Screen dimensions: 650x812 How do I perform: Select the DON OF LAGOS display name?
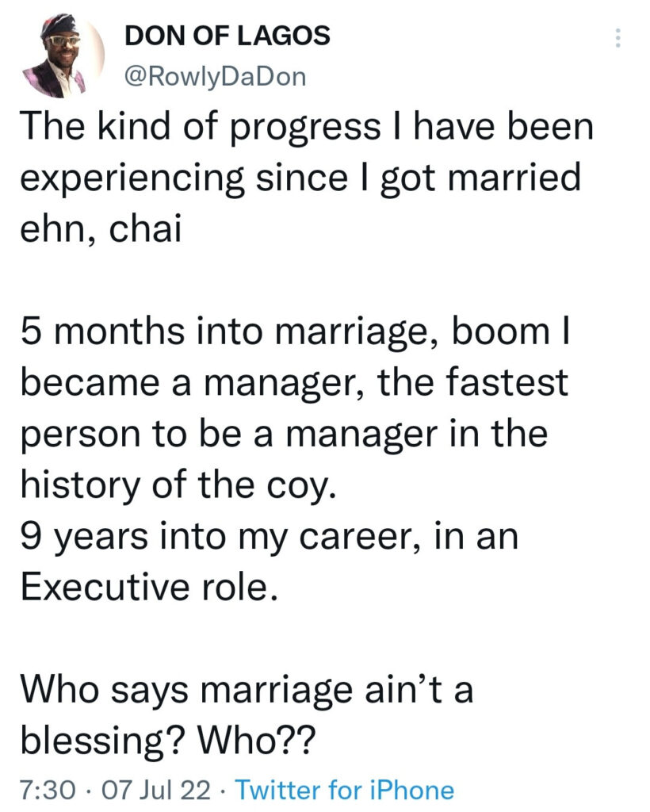[227, 36]
